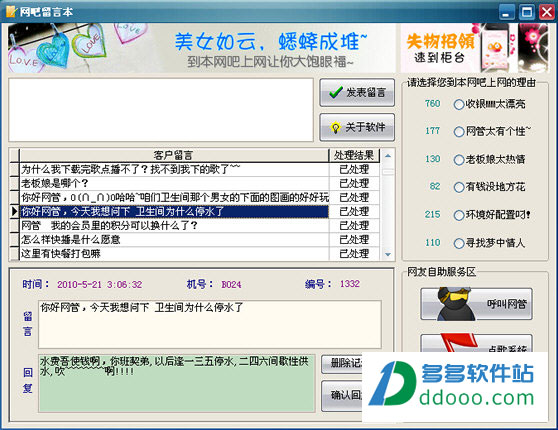Click the 处理结果 column header
This screenshot has height=430, width=558.
pyautogui.click(x=354, y=155)
